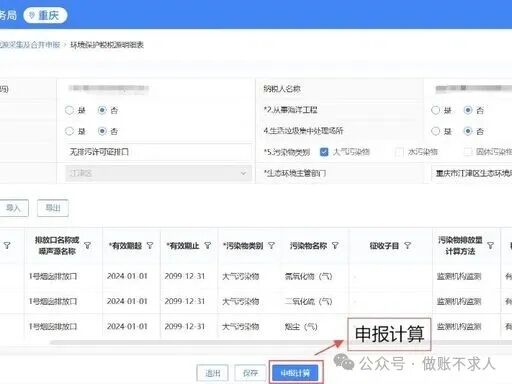Click the 无排污许可证排口 input field
Screen dimensions: 512x384
158,152
